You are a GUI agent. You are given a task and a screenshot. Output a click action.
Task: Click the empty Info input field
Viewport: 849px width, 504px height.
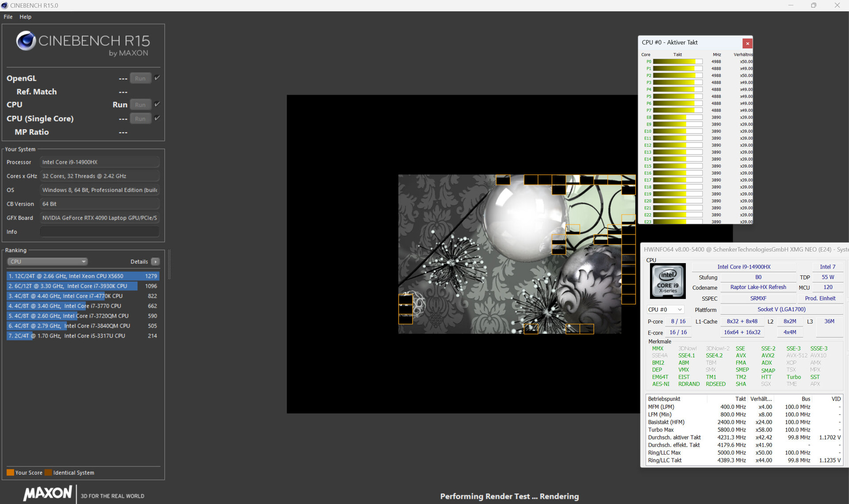tap(99, 232)
